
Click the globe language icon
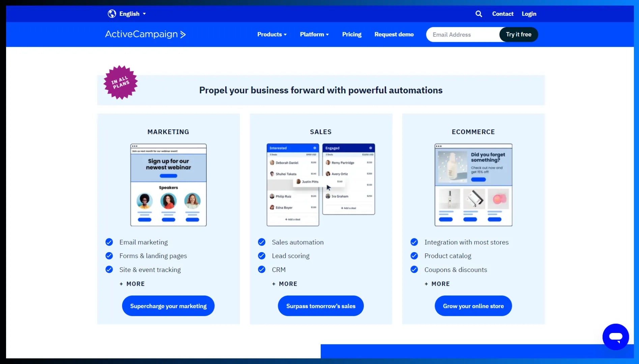coord(112,14)
